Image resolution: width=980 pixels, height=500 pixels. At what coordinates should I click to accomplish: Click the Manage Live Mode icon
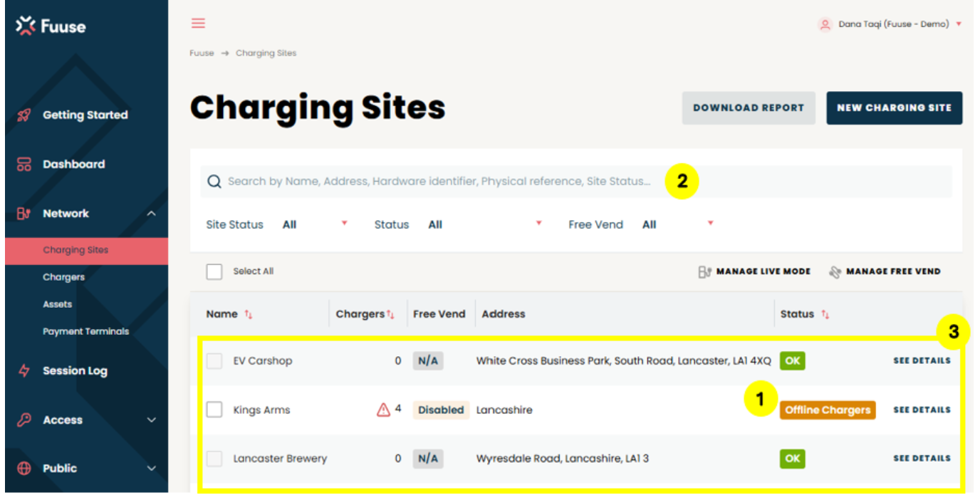click(705, 271)
